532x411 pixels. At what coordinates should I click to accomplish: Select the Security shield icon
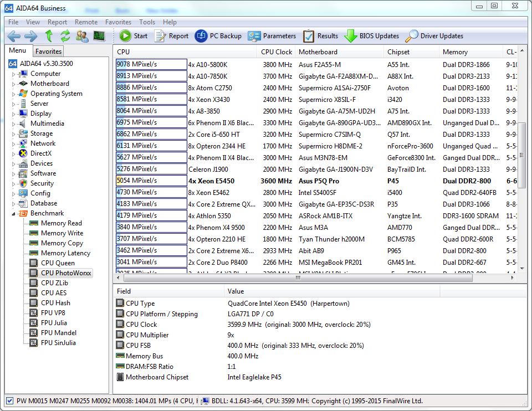point(23,183)
